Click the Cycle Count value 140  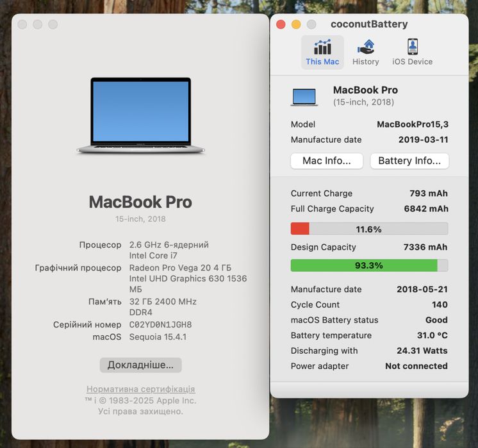[x=440, y=304]
